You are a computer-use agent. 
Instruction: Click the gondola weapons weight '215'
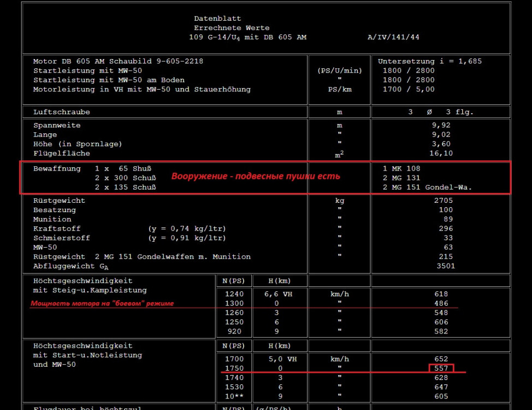(446, 257)
